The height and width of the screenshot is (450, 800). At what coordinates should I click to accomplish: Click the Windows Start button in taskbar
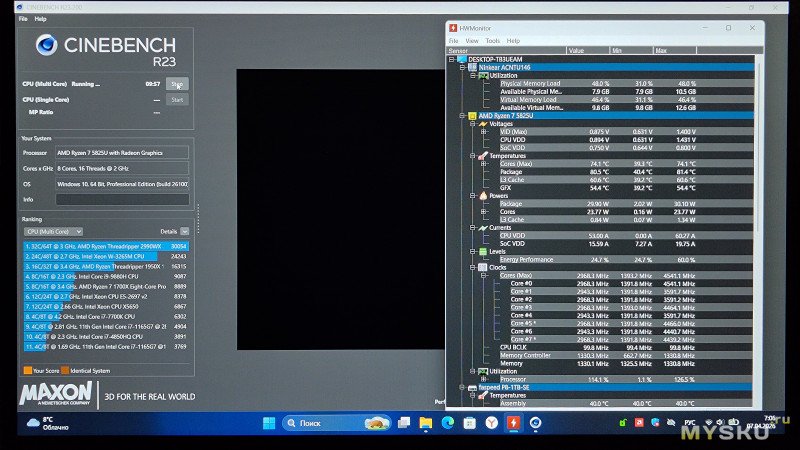268,423
